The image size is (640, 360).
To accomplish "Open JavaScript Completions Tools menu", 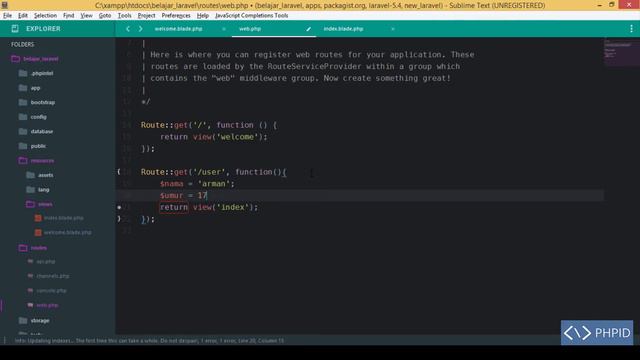I will pos(251,16).
